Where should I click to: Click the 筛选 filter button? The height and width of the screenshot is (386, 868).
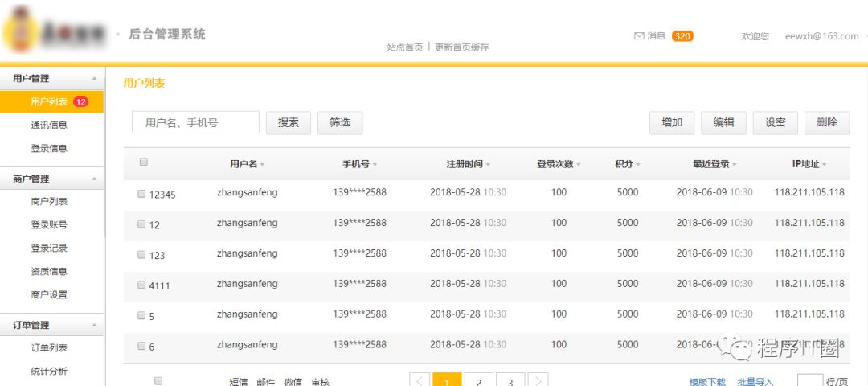[x=340, y=123]
